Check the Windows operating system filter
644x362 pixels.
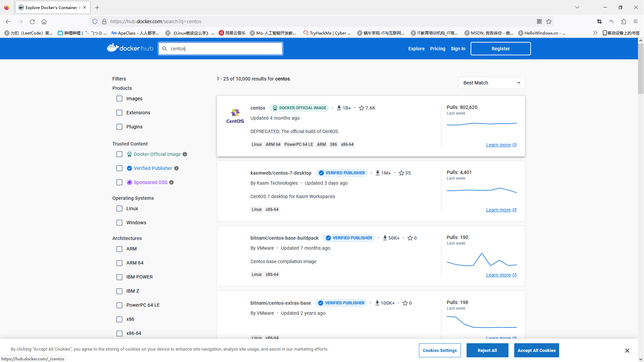pyautogui.click(x=119, y=223)
